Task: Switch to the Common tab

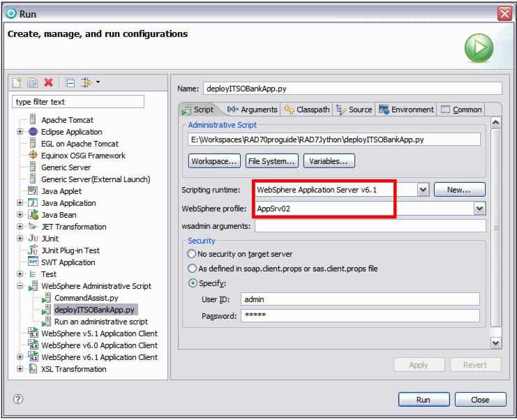Action: [x=461, y=110]
